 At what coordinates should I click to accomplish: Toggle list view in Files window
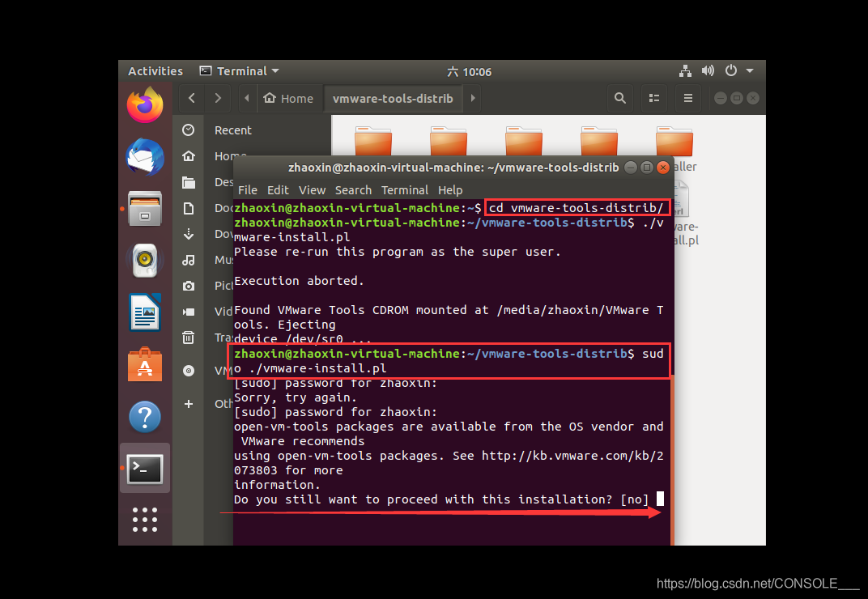pos(653,98)
